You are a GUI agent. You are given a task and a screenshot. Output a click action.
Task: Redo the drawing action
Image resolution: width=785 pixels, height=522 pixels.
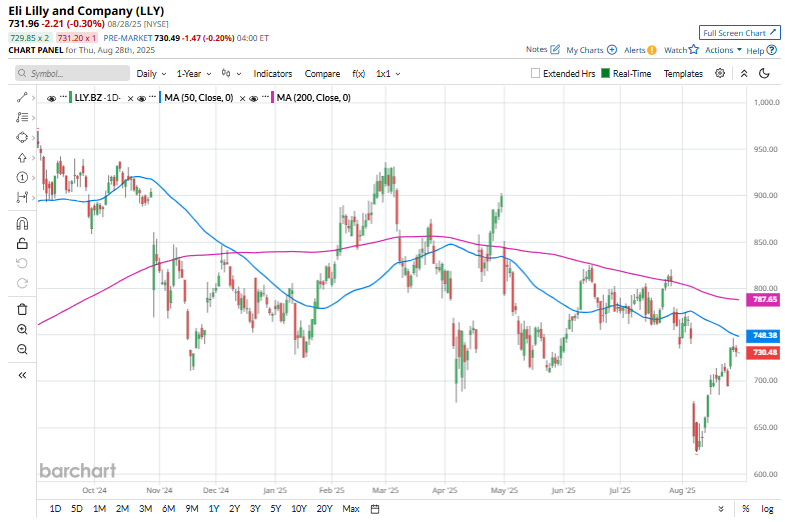22,283
